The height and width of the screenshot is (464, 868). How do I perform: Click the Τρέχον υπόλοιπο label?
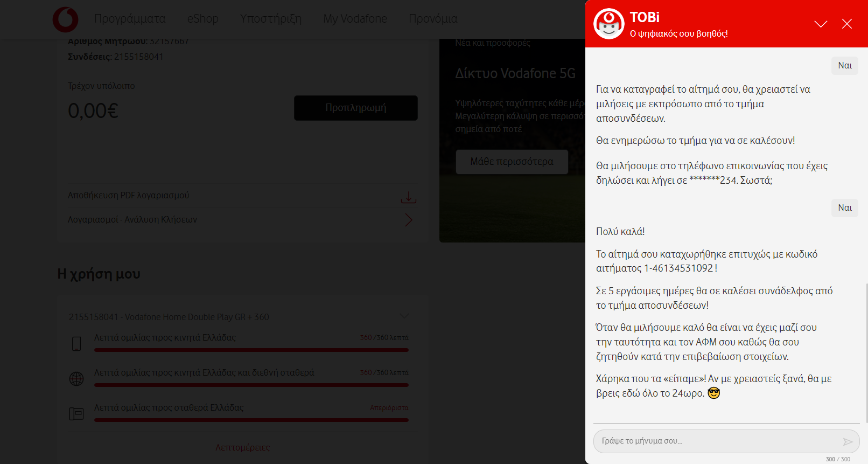tap(101, 86)
